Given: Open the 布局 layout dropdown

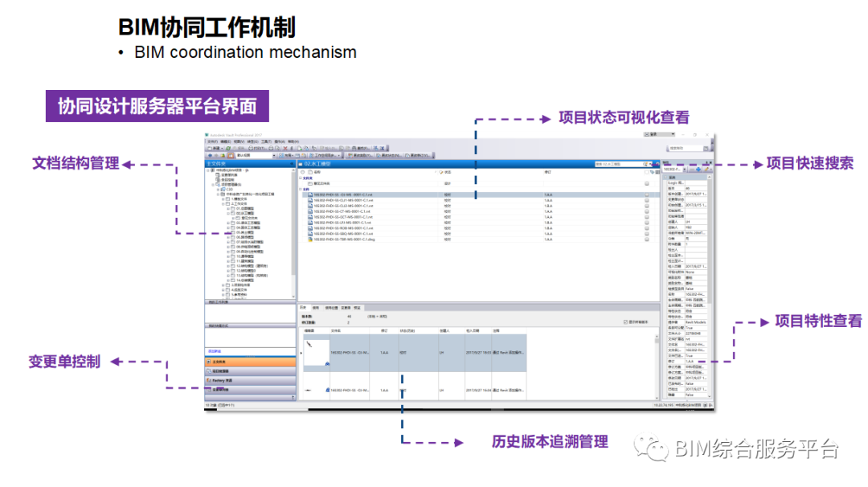Looking at the screenshot, I should (x=285, y=156).
